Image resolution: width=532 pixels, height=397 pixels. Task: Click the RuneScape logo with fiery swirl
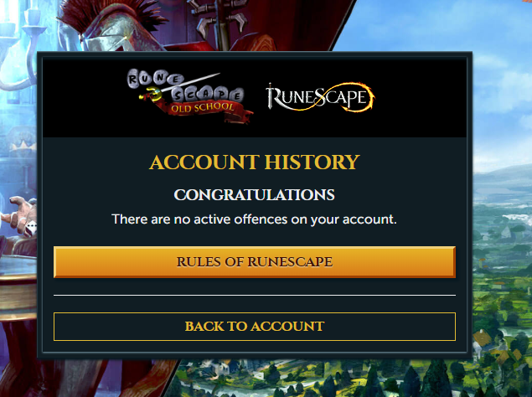(320, 97)
